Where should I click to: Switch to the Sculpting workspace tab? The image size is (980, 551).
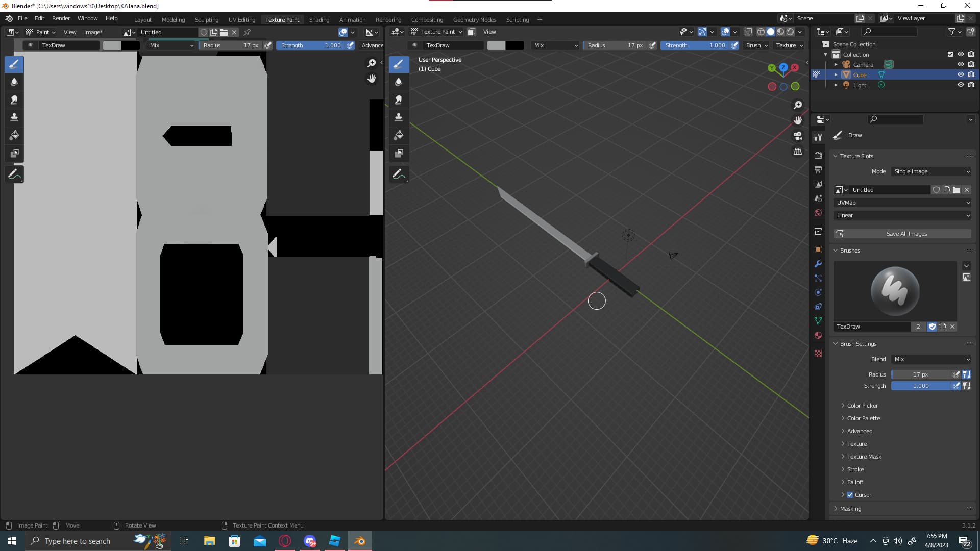[x=207, y=20]
